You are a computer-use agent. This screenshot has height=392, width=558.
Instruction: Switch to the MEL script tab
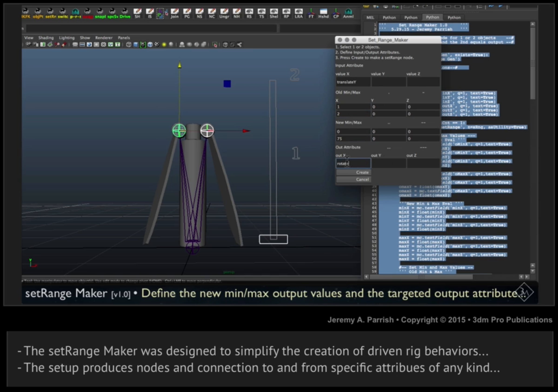370,17
